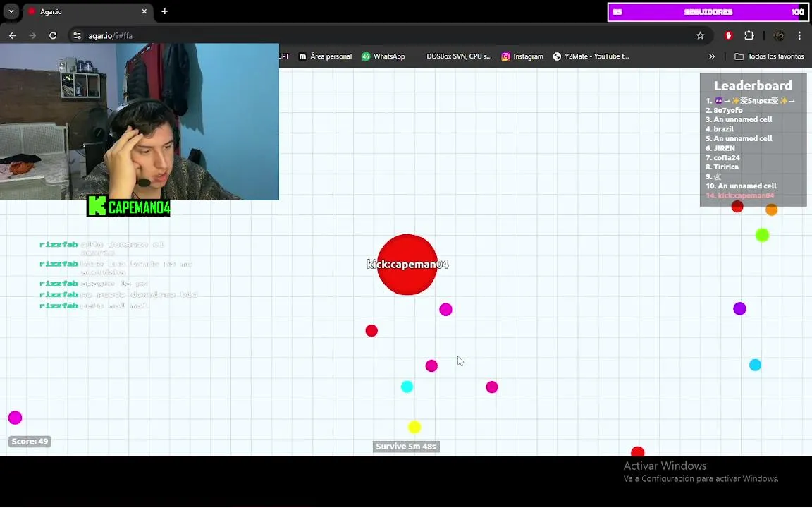View site information icon in address bar
This screenshot has width=812, height=508.
click(x=77, y=36)
